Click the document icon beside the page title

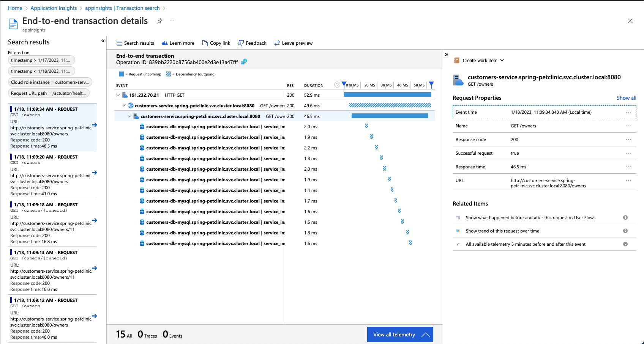(x=13, y=24)
